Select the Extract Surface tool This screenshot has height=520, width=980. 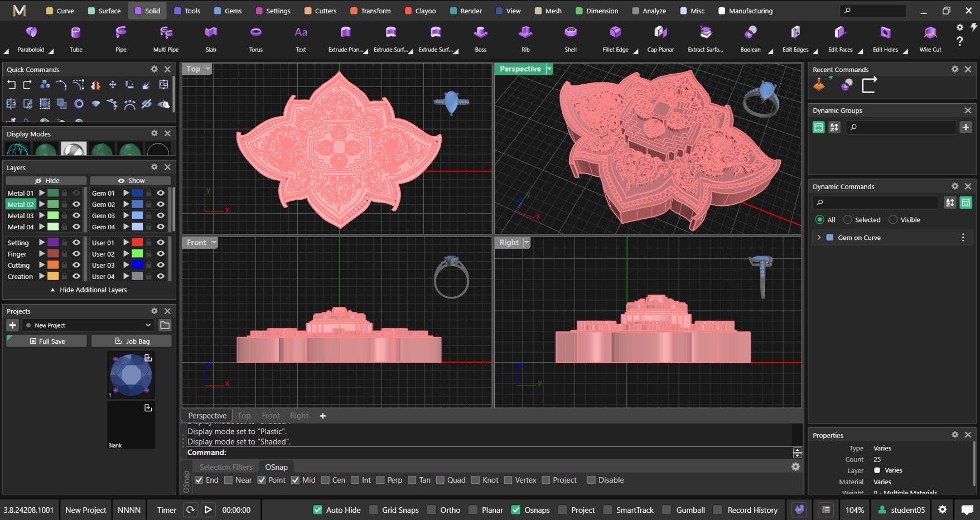(x=706, y=38)
